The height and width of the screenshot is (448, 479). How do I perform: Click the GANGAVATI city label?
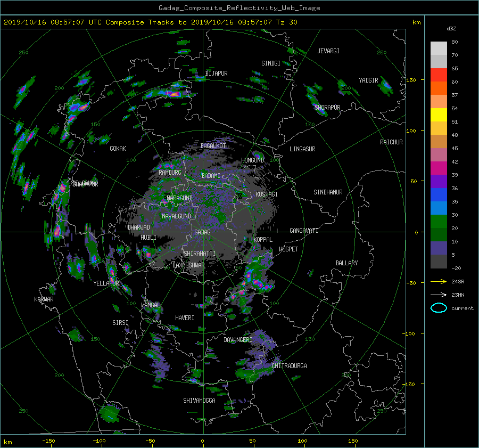pos(304,231)
